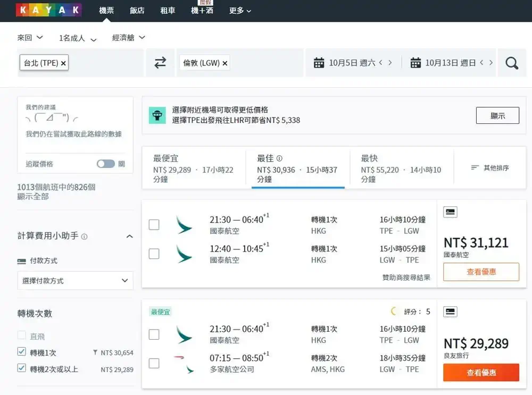Open the KAYAK logo homepage
532x395 pixels.
[48, 10]
